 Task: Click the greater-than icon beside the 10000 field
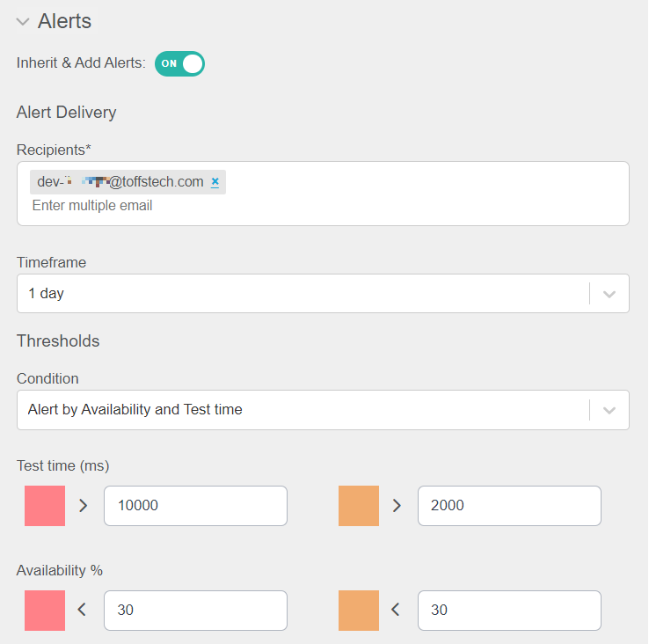pos(84,506)
